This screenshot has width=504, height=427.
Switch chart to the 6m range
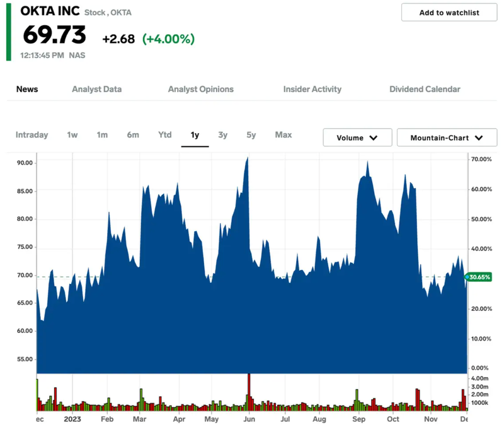(x=133, y=135)
